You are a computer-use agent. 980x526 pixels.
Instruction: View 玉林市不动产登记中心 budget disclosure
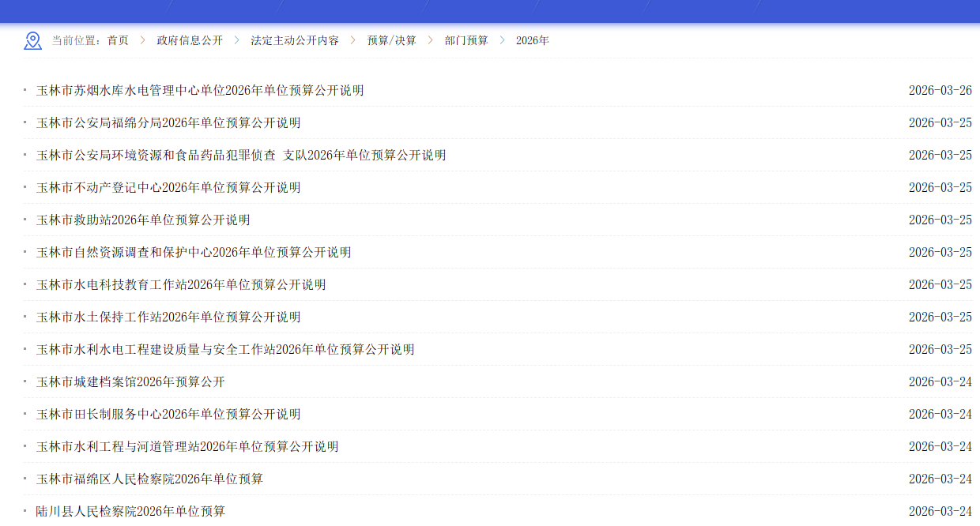(x=168, y=188)
